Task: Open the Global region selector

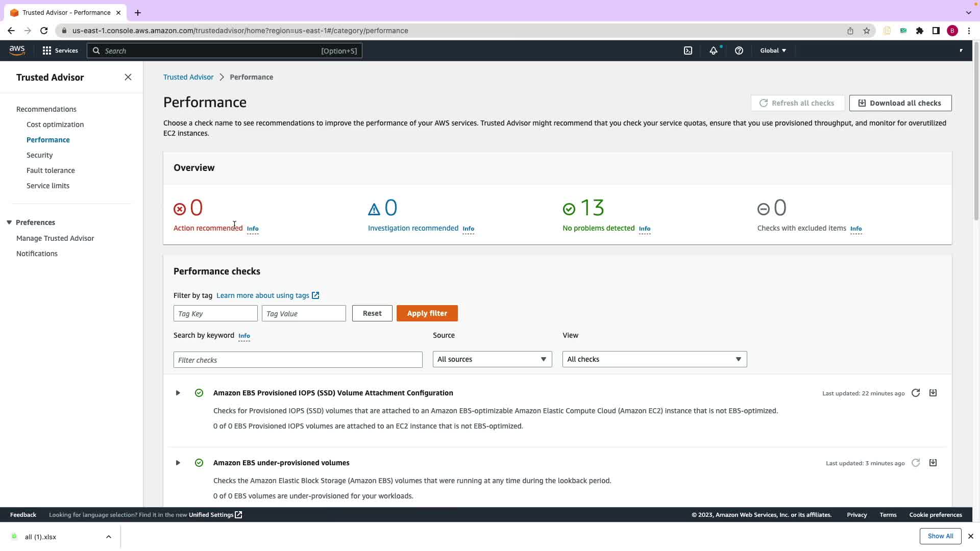Action: (x=773, y=51)
